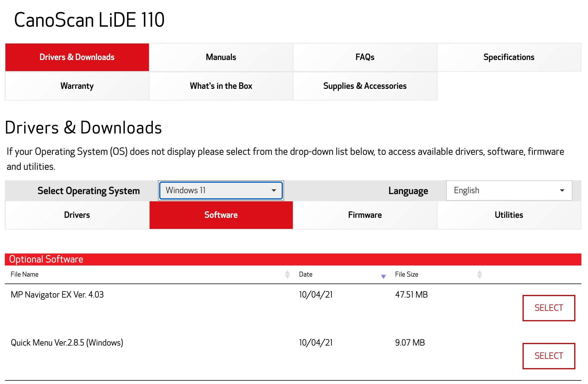Open the FAQs tab
Screen dimensions: 588x384
(365, 57)
